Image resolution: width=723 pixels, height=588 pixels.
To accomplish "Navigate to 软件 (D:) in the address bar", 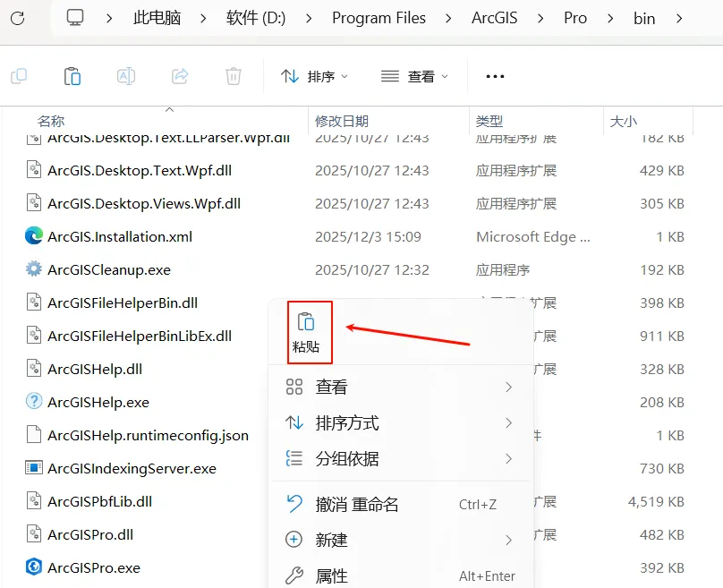I will pos(256,18).
